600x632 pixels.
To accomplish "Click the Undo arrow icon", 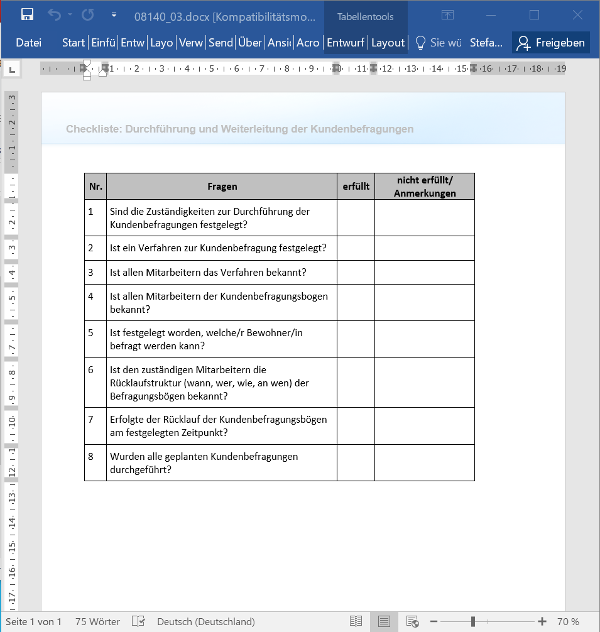I will tap(54, 15).
